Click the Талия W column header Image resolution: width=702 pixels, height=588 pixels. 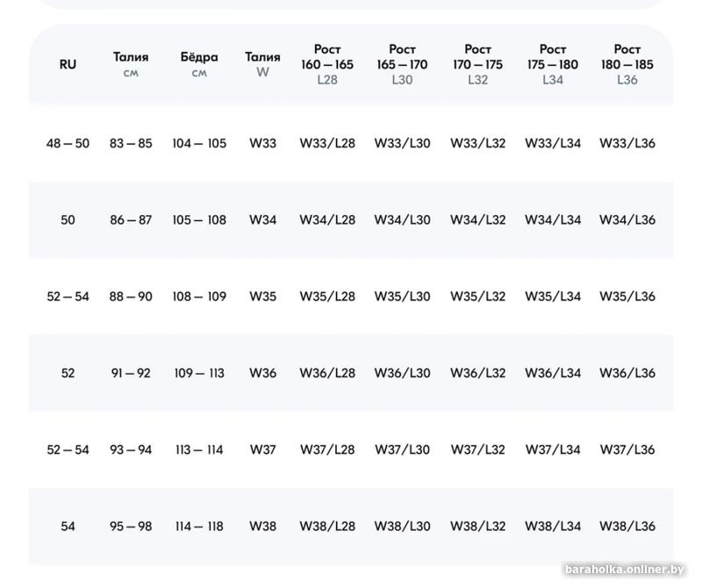click(x=262, y=64)
